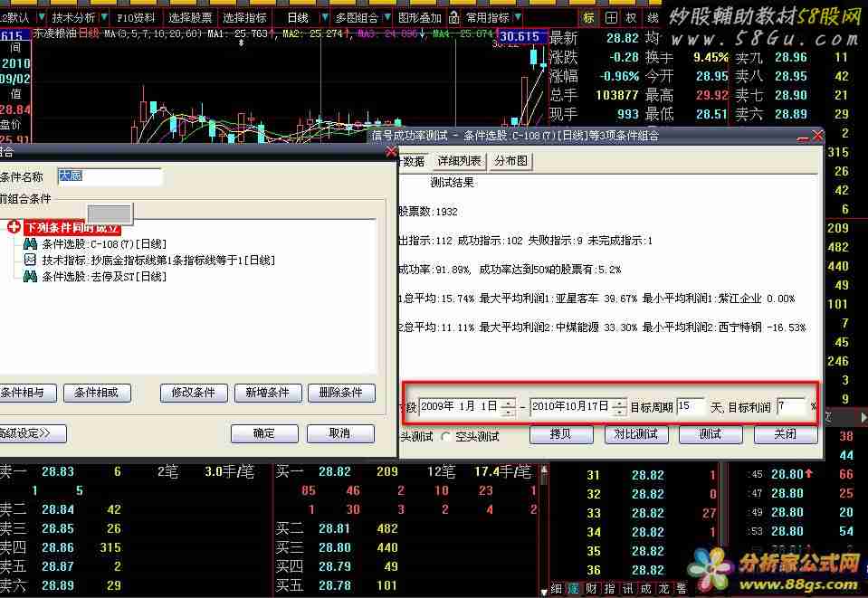Image resolution: width=868 pixels, height=598 pixels.
Task: Open the 警 bottom panel tab
Action: 682,589
